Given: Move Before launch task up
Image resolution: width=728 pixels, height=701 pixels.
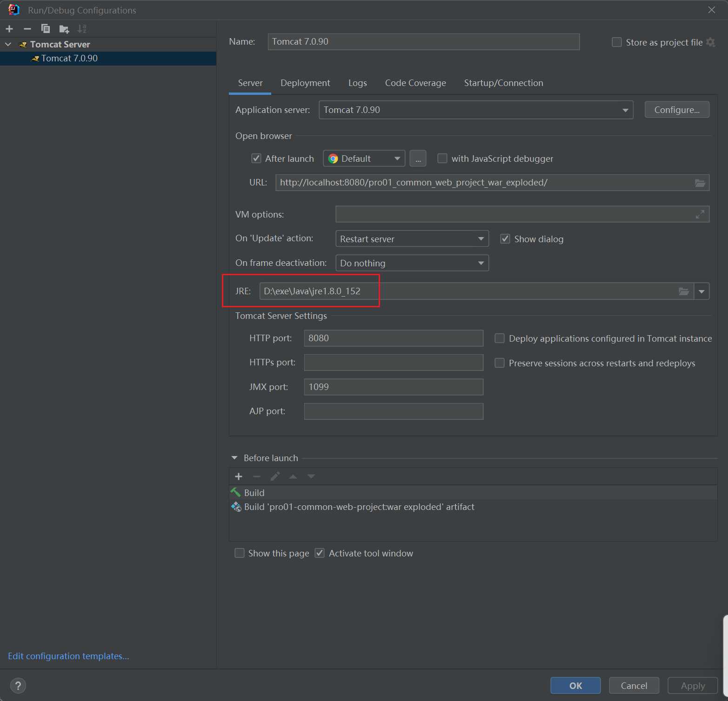Looking at the screenshot, I should click(x=293, y=476).
